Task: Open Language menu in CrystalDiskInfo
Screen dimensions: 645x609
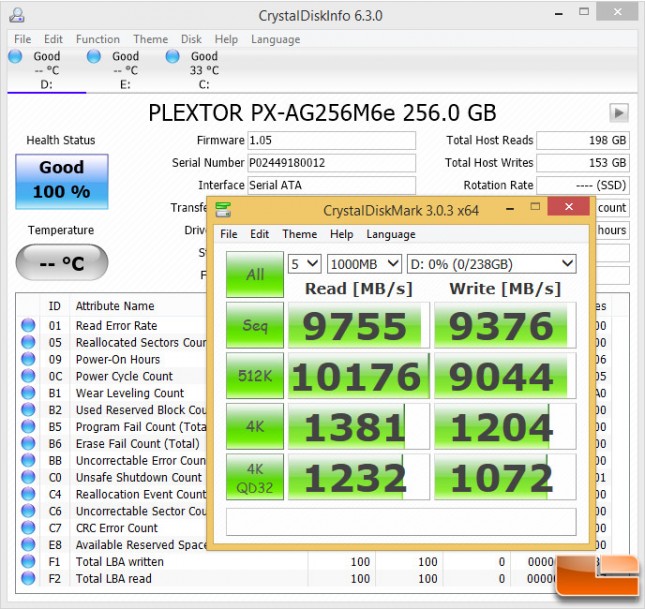Action: (276, 39)
